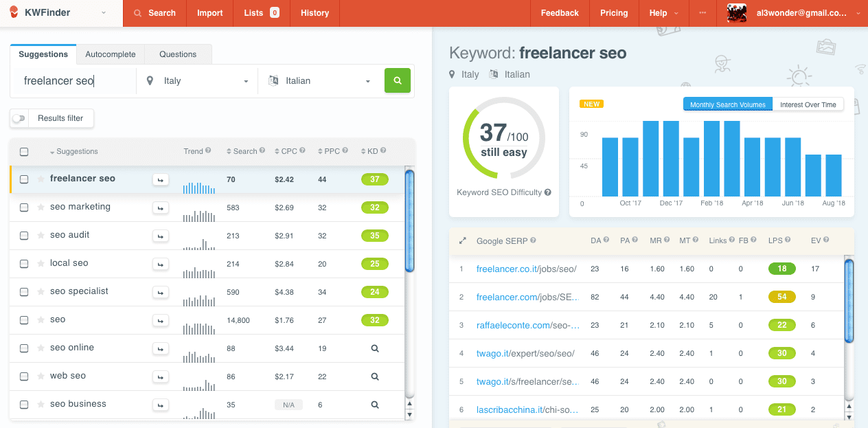Image resolution: width=868 pixels, height=428 pixels.
Task: Star the 'freelancer seo' keyword
Action: 41,179
